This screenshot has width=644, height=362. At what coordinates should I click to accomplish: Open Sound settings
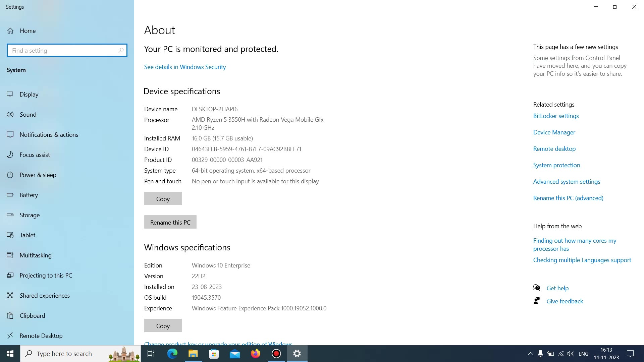pyautogui.click(x=28, y=114)
